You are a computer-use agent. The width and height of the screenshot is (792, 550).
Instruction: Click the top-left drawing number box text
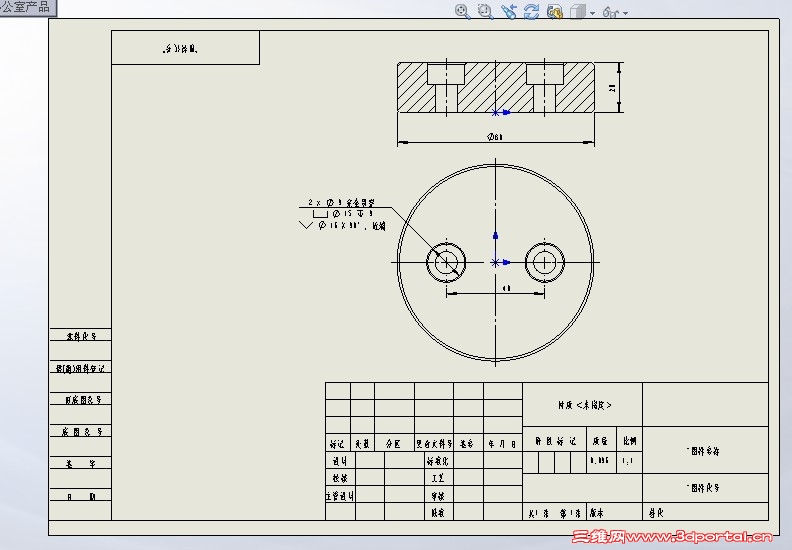[x=181, y=48]
